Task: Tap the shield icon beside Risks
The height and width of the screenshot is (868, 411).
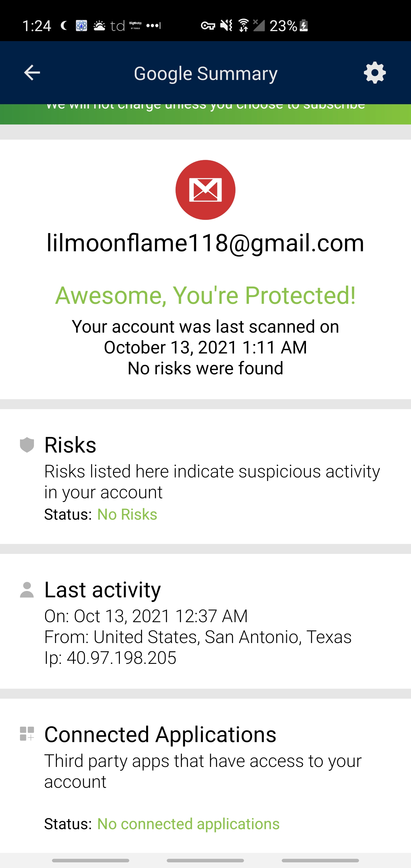Action: click(27, 445)
